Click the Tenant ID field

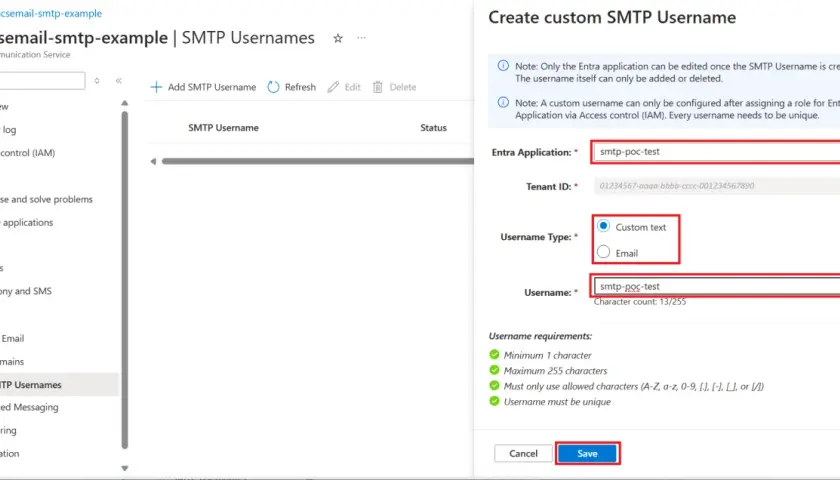click(717, 186)
